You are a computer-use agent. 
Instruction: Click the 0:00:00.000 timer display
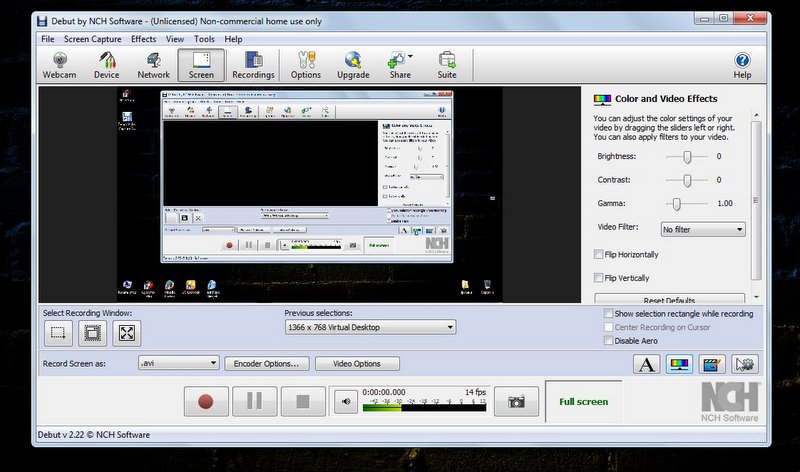pos(384,392)
